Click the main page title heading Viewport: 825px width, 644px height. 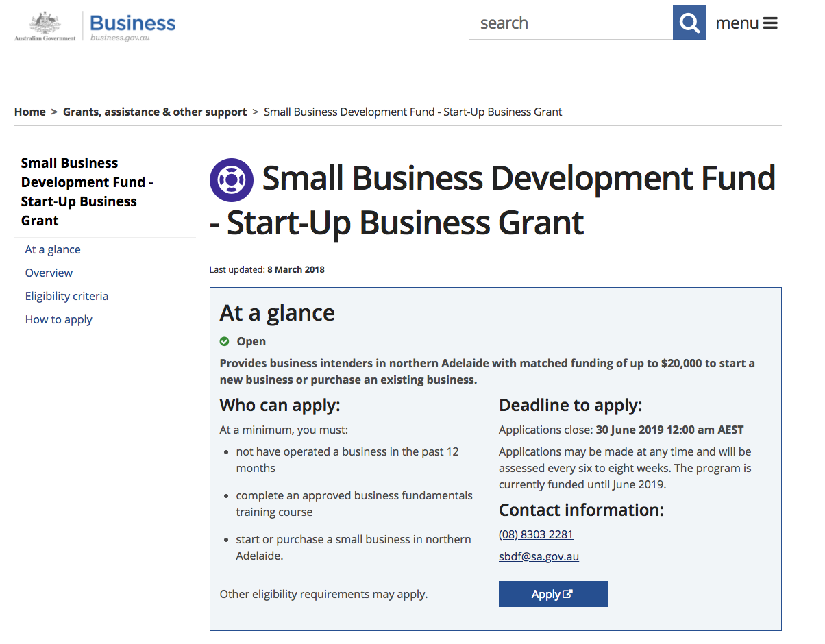click(x=493, y=200)
